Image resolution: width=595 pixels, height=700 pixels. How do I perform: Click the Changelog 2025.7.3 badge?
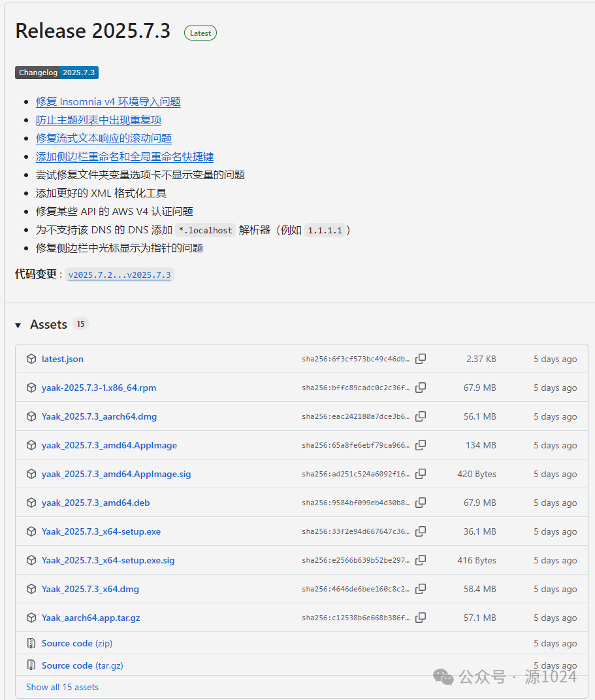tap(56, 73)
